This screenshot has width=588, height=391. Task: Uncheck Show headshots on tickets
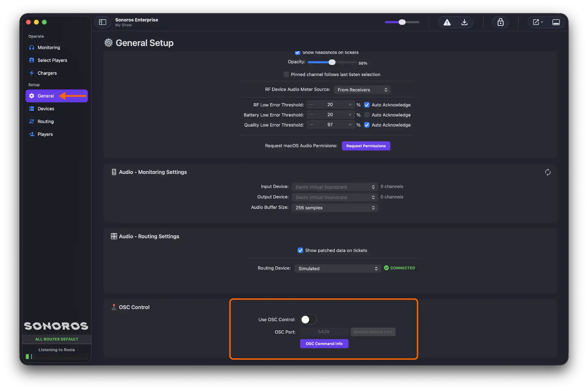(298, 53)
